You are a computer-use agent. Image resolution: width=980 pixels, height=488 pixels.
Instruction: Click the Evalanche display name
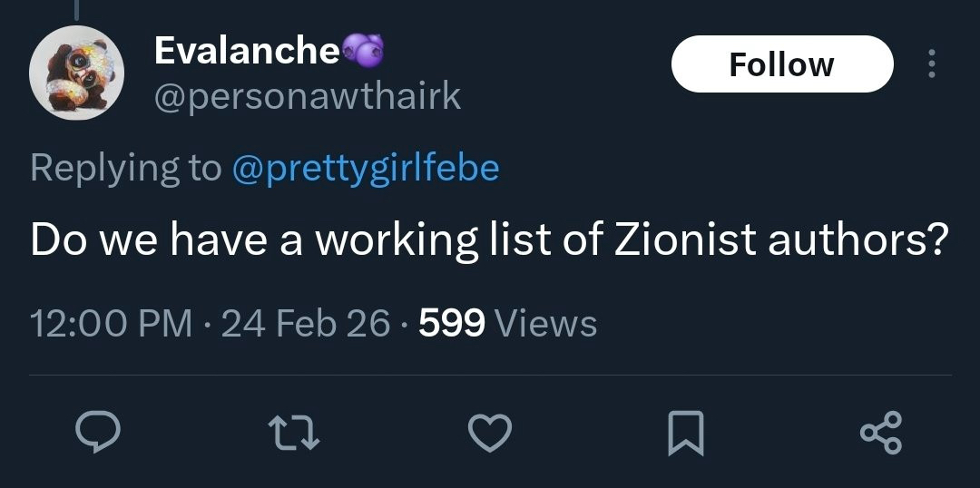[x=247, y=51]
